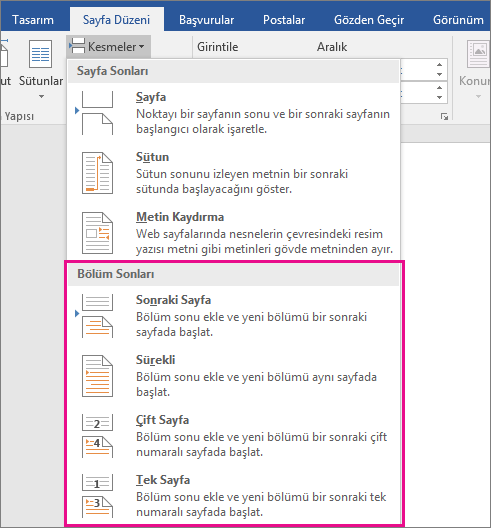The width and height of the screenshot is (491, 528).
Task: Increase the upper spacing spinner value
Action: (439, 65)
